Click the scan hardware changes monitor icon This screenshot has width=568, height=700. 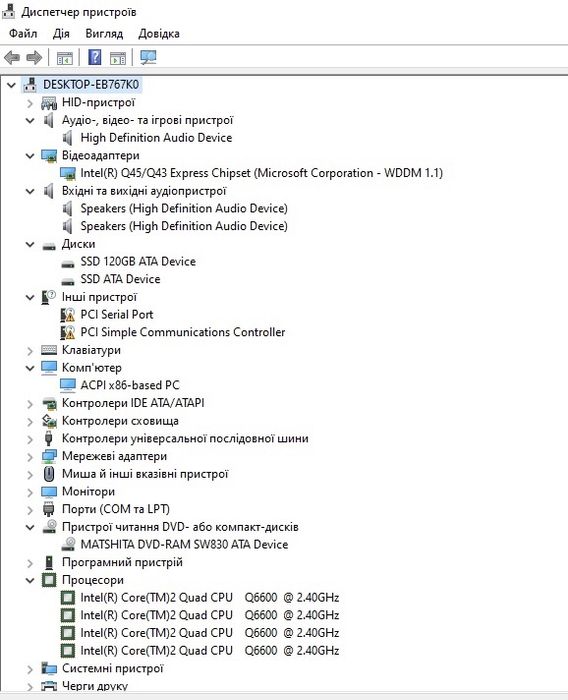tap(148, 57)
